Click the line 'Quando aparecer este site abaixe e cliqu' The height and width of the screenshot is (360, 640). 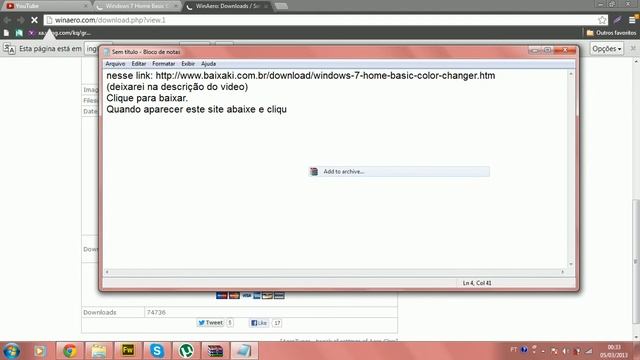pyautogui.click(x=196, y=109)
